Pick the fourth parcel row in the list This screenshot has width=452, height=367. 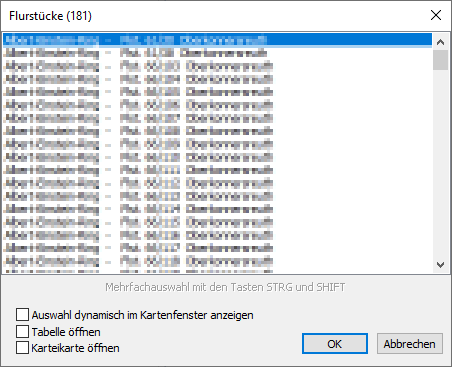tap(217, 79)
